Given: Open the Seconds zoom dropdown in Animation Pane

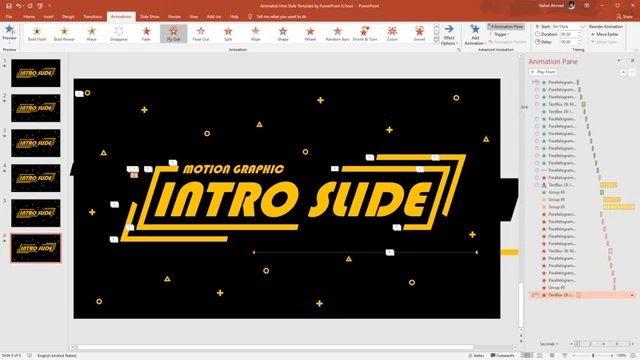Looking at the screenshot, I should (x=549, y=344).
